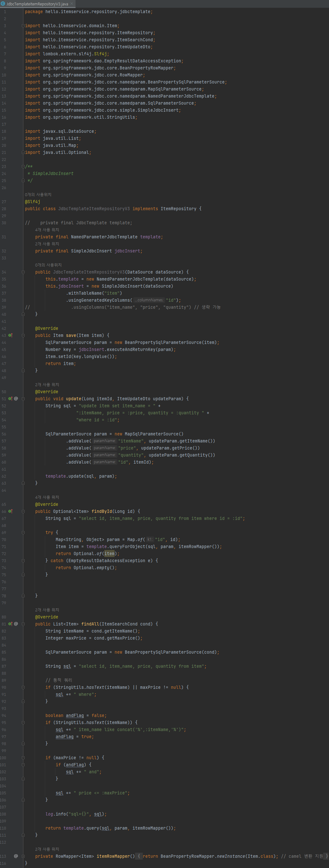329x868 pixels.
Task: Open '0개의 사용위치' hint above the constructor
Action: (x=48, y=265)
